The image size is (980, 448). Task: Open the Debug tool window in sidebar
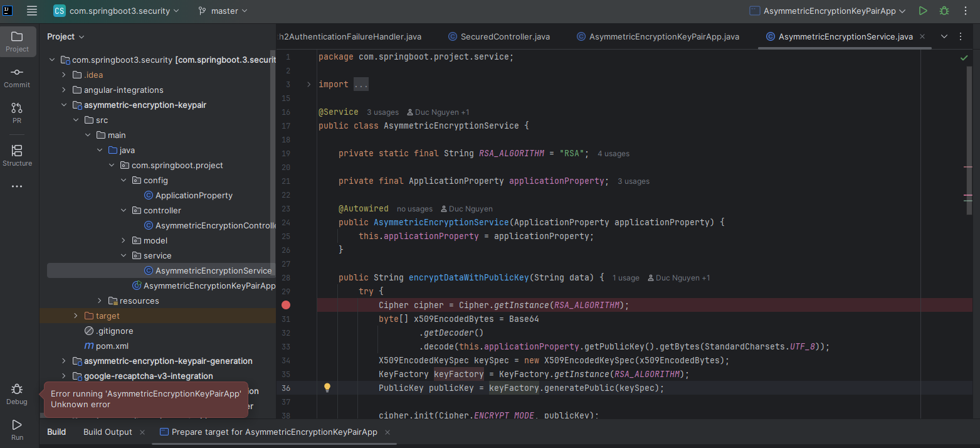click(x=17, y=394)
